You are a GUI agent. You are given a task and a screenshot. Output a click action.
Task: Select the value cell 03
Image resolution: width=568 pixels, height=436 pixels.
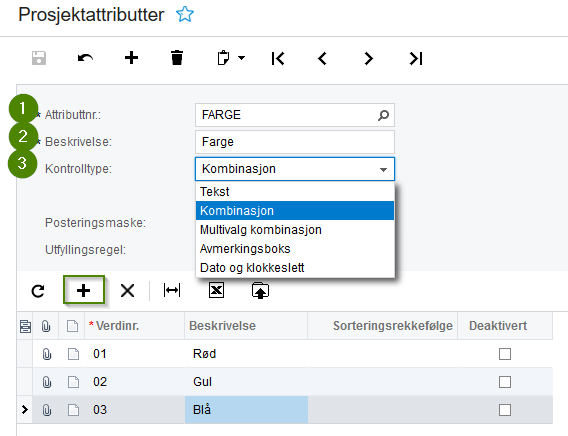(135, 410)
